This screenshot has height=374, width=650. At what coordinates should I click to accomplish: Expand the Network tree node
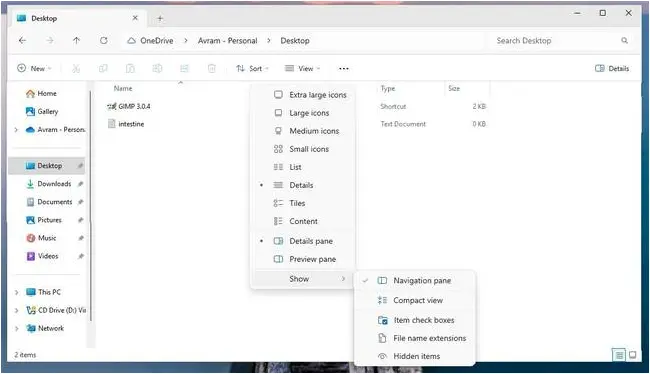[16, 328]
